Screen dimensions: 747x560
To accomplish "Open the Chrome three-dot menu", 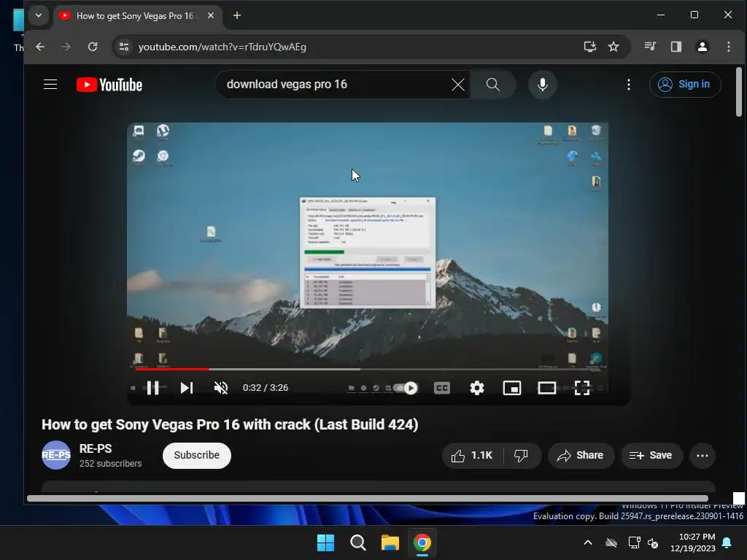I will click(729, 47).
